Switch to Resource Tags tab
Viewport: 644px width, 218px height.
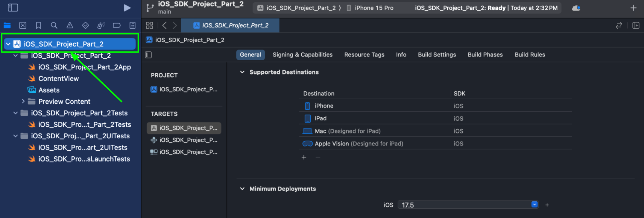[x=364, y=55]
